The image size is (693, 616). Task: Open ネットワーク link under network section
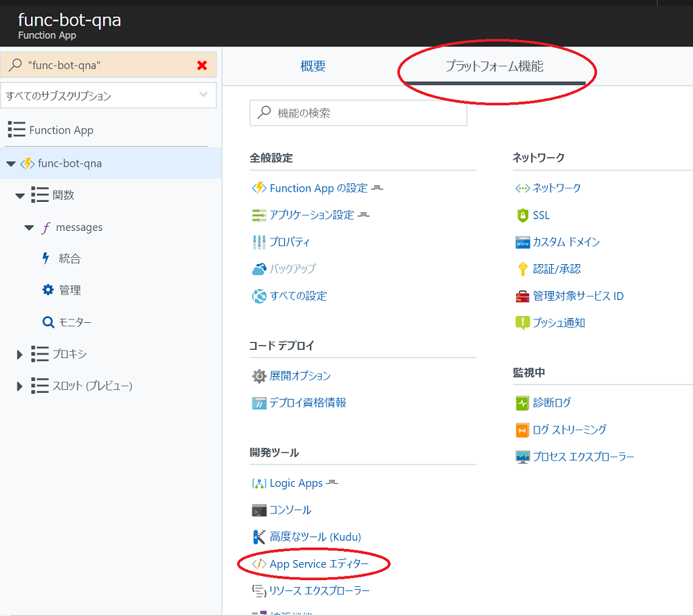557,188
